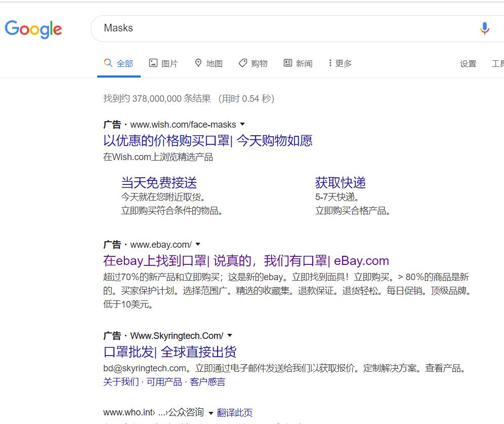Select the 购物 (Shopping) tab
Screen dimensions: 504x424
point(253,63)
